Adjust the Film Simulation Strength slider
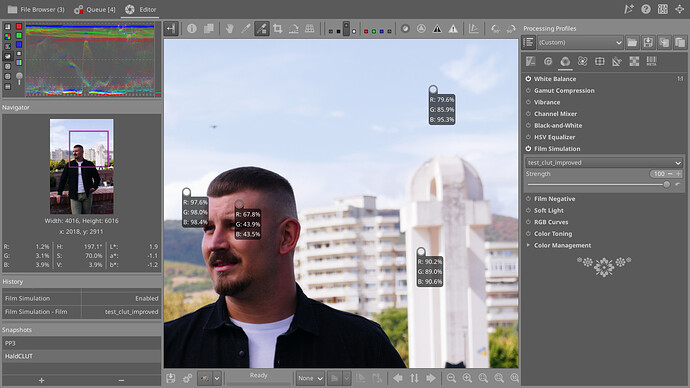The height and width of the screenshot is (388, 690). point(598,185)
